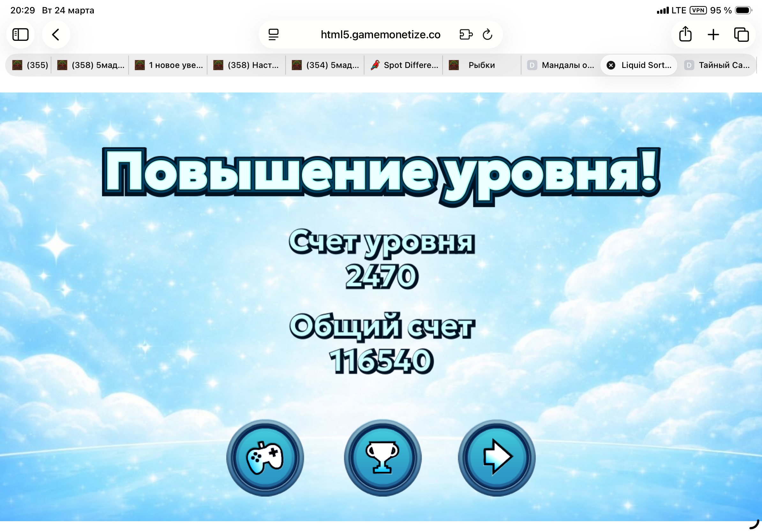The width and height of the screenshot is (762, 532).
Task: Open the trophy leaderboard button
Action: click(382, 458)
